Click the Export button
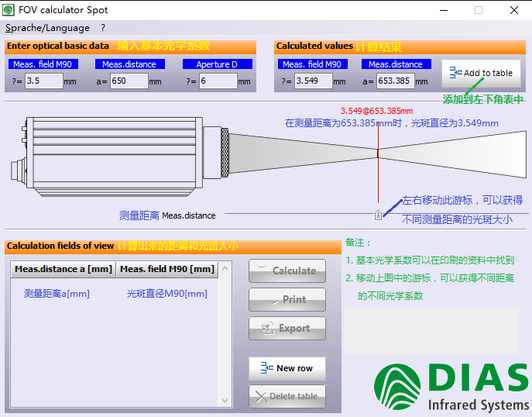The image size is (532, 417). [287, 329]
